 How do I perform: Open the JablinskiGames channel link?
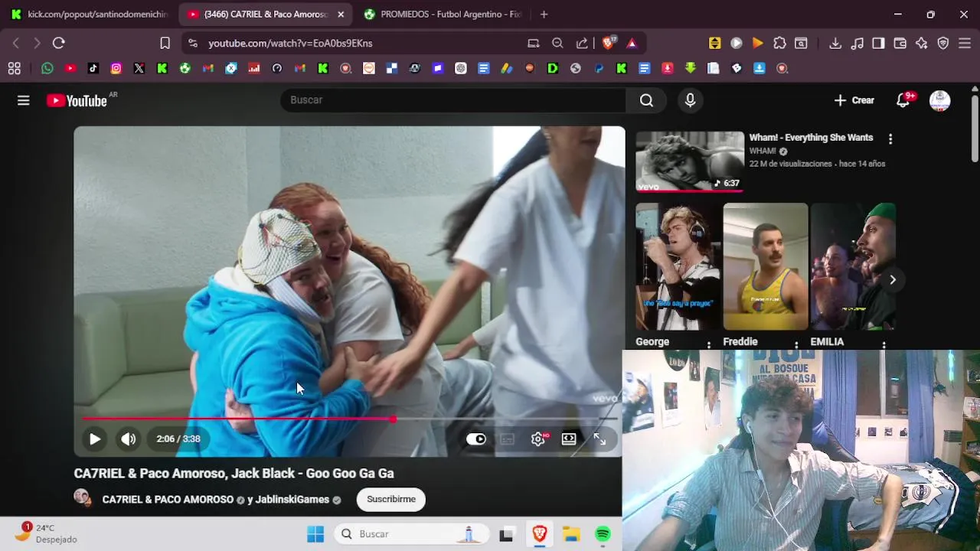point(292,500)
